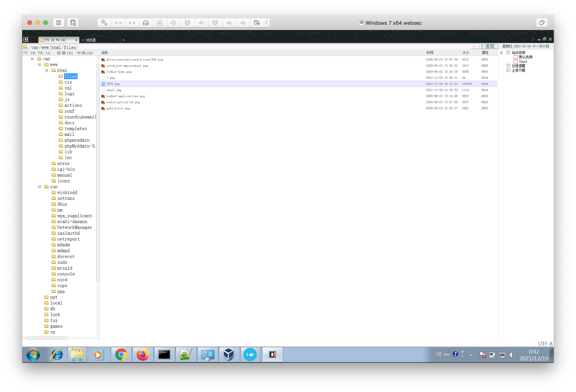
Task: Click the back navigation arrow icon
Action: (267, 22)
